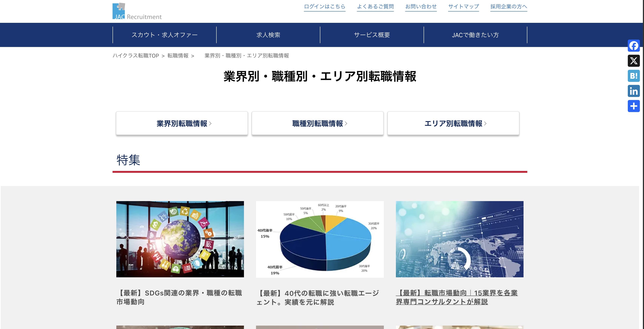Screen dimensions: 644x329
Task: Open the お問い合わせ page
Action: [x=421, y=6]
